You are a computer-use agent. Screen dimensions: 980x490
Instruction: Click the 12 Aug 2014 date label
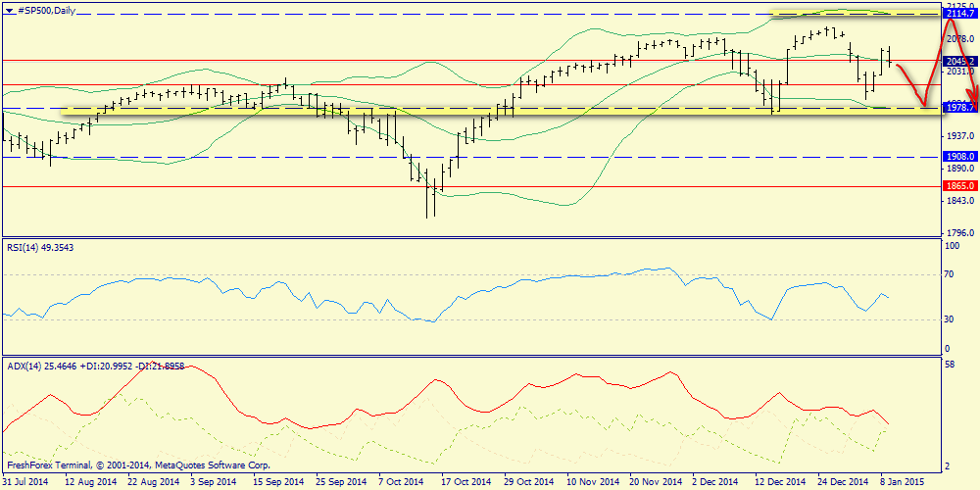coord(88,482)
